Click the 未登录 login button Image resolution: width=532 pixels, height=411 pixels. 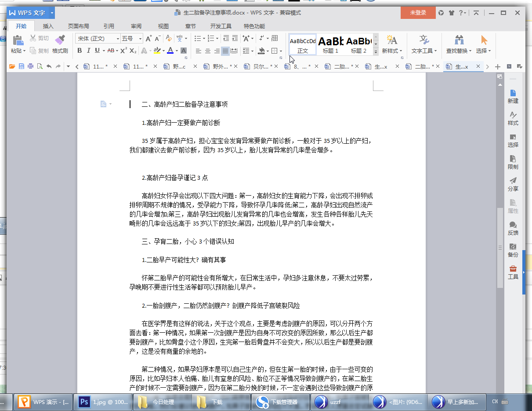(x=418, y=13)
